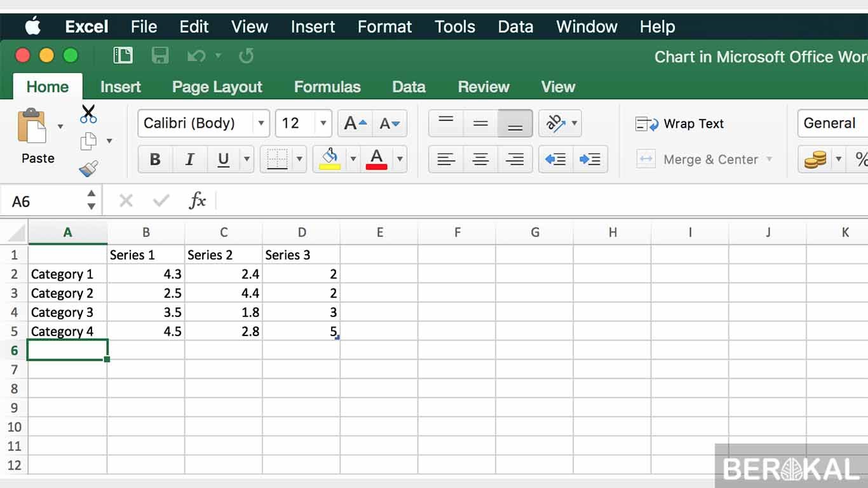Open the Paste options dropdown arrow
Image resolution: width=868 pixels, height=488 pixels.
coord(60,126)
